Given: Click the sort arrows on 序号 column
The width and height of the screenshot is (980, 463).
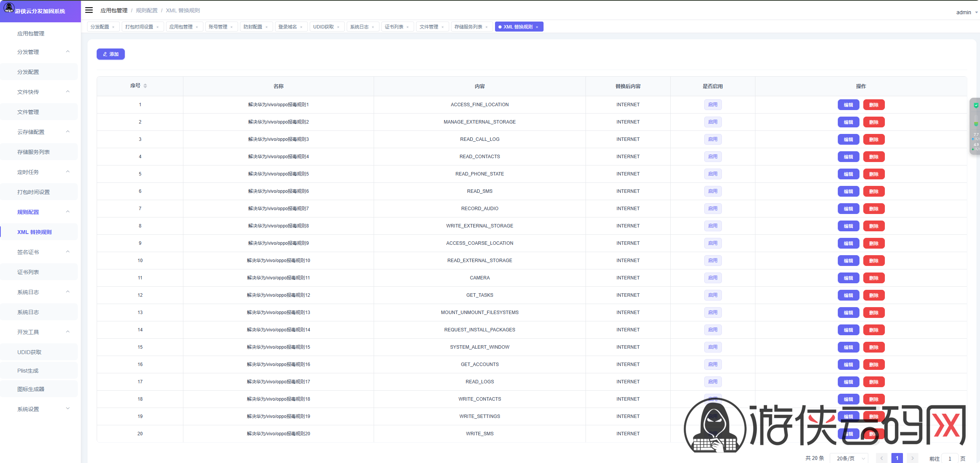Looking at the screenshot, I should tap(145, 86).
